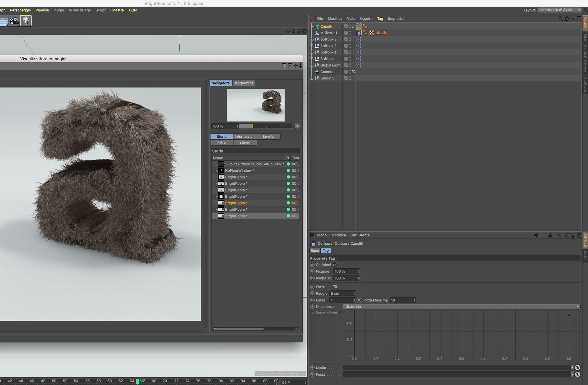Screen dimensions: 588x385
Task: Click the search icon in Object Manager
Action: 561,19
